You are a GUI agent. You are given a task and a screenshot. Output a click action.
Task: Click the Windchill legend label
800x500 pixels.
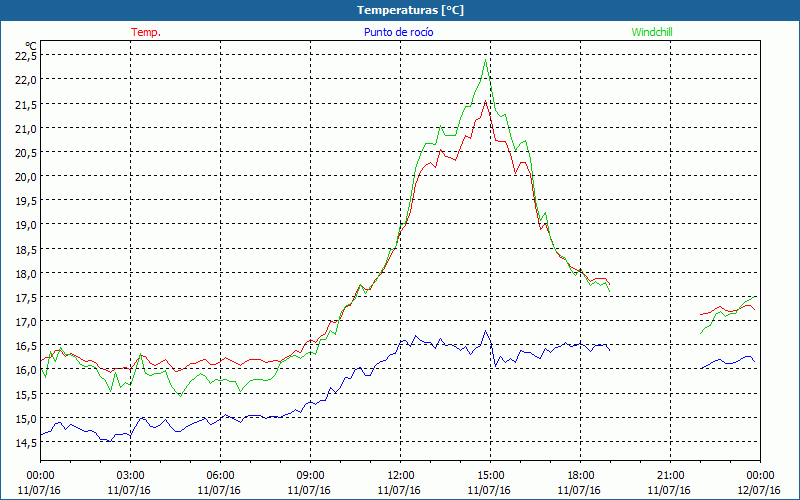coord(652,32)
